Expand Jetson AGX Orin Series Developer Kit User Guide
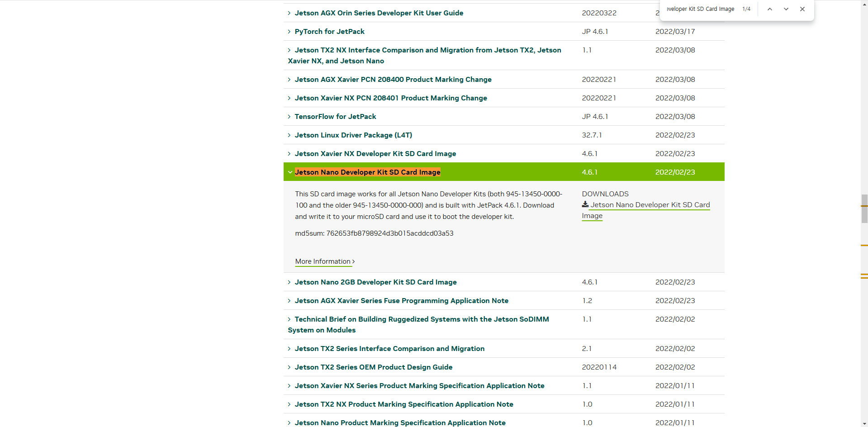Image resolution: width=868 pixels, height=427 pixels. click(x=289, y=13)
